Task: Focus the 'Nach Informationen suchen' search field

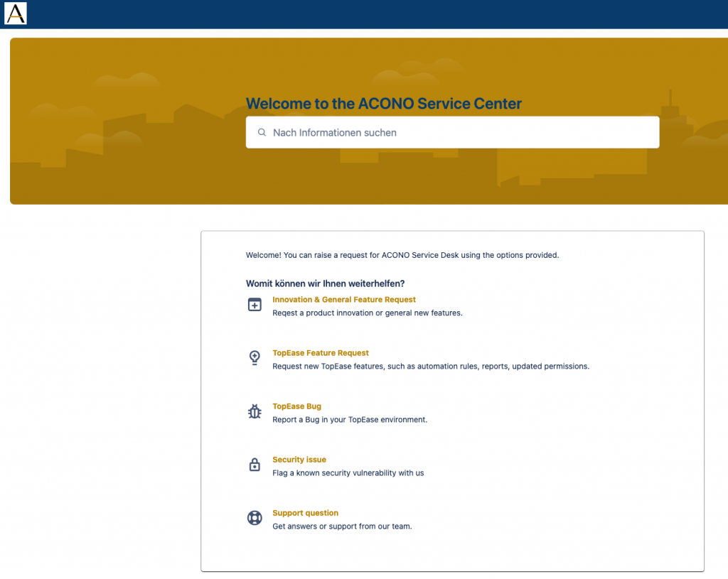Action: click(452, 132)
